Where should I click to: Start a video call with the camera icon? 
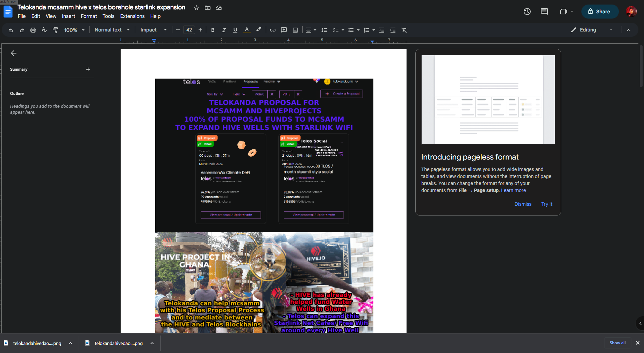tap(563, 12)
